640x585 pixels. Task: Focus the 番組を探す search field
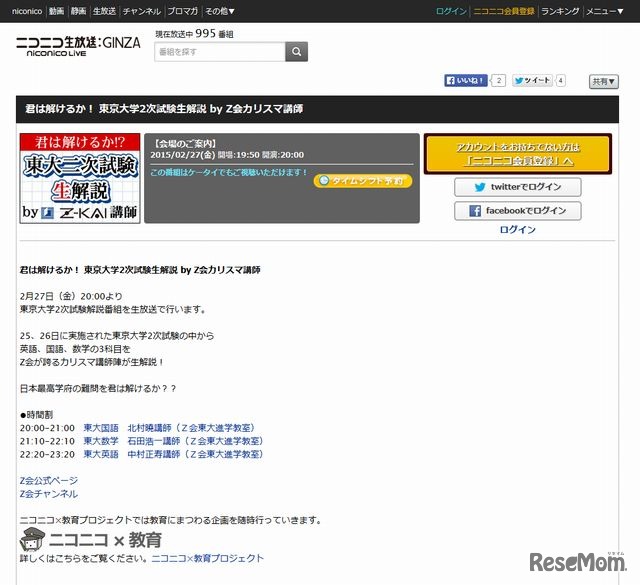(x=220, y=52)
